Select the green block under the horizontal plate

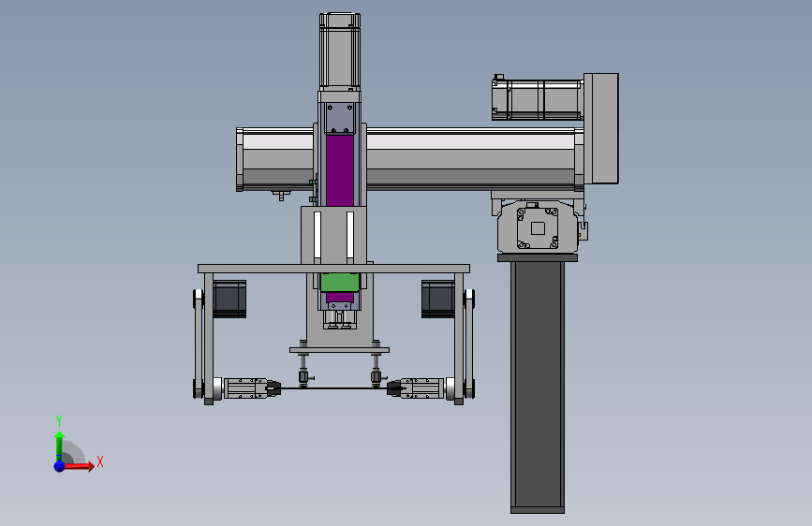340,283
